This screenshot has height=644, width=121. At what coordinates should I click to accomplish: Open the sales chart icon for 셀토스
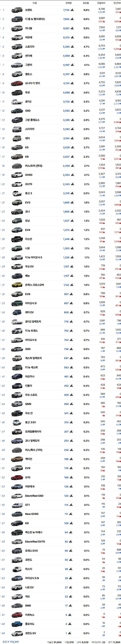[72, 74]
